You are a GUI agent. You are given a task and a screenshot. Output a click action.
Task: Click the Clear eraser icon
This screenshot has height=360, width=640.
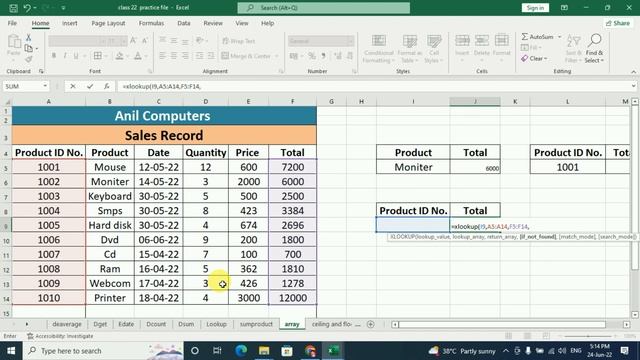click(525, 58)
